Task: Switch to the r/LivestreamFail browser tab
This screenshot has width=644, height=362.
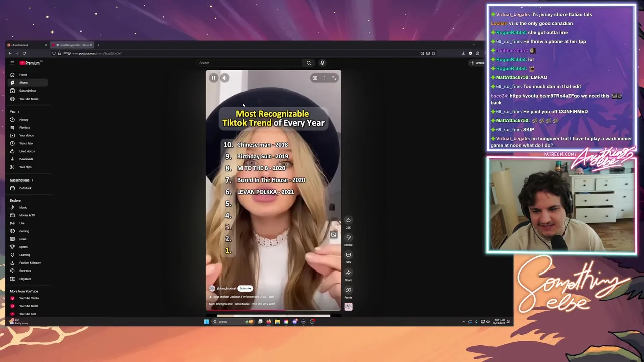Action: pos(27,45)
